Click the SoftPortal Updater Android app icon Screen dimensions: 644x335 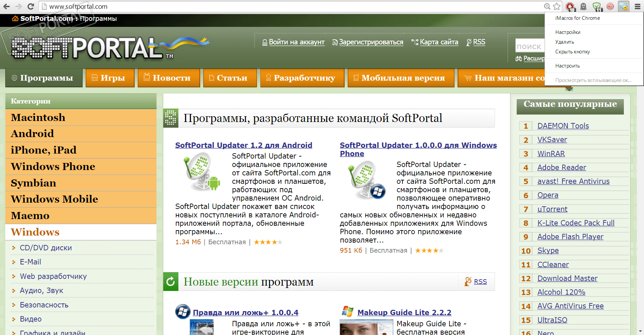click(202, 172)
